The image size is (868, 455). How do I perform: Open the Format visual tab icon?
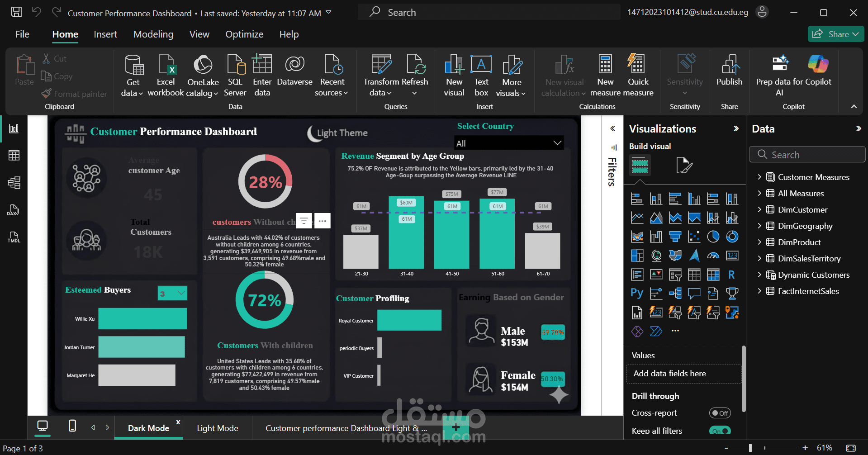pos(684,165)
